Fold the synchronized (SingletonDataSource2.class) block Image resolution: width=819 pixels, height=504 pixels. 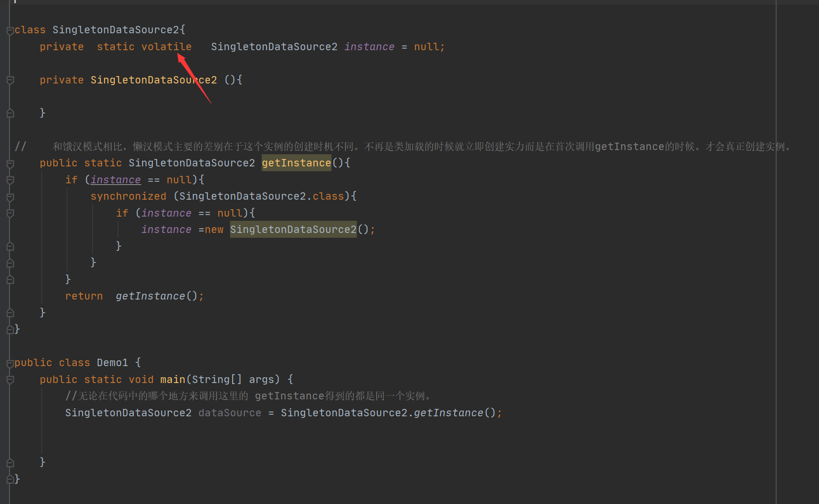(10, 197)
